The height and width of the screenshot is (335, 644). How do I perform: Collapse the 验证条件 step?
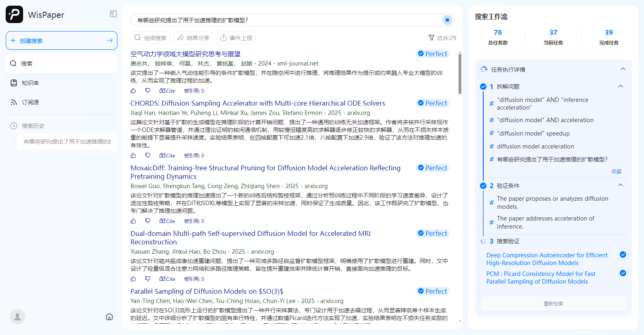(621, 185)
